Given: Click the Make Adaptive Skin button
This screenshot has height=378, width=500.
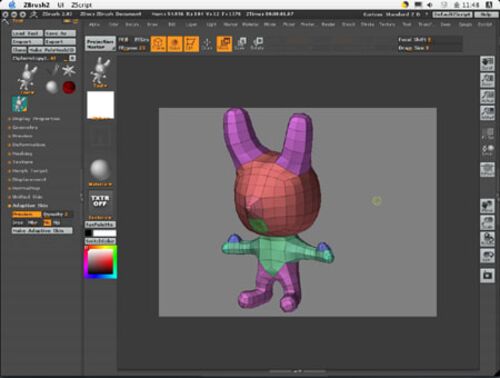Looking at the screenshot, I should 42,231.
